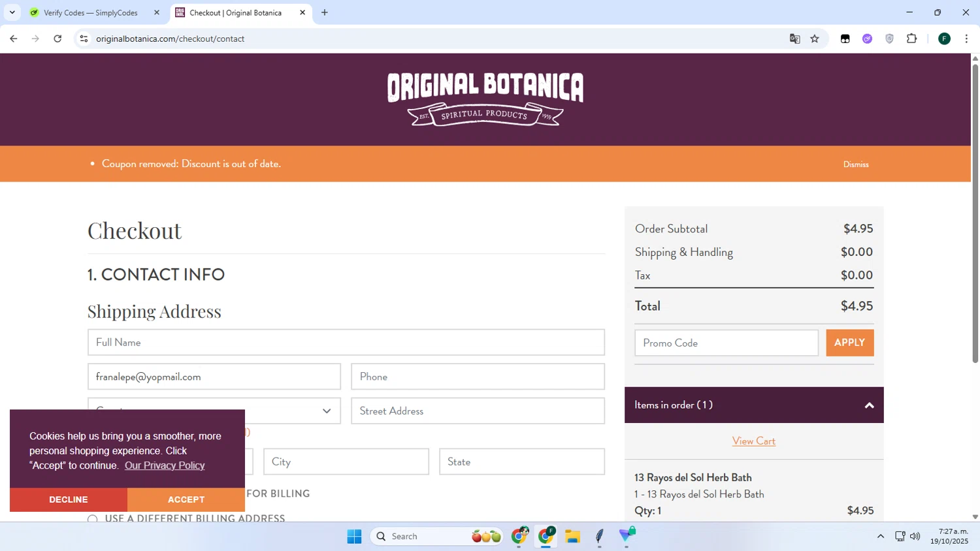
Task: Open the Extensions puzzle icon
Action: point(912,39)
